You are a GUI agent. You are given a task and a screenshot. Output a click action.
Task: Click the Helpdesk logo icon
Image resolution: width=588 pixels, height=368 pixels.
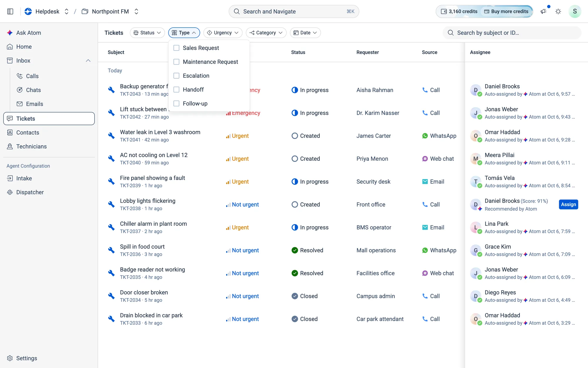[x=28, y=11]
